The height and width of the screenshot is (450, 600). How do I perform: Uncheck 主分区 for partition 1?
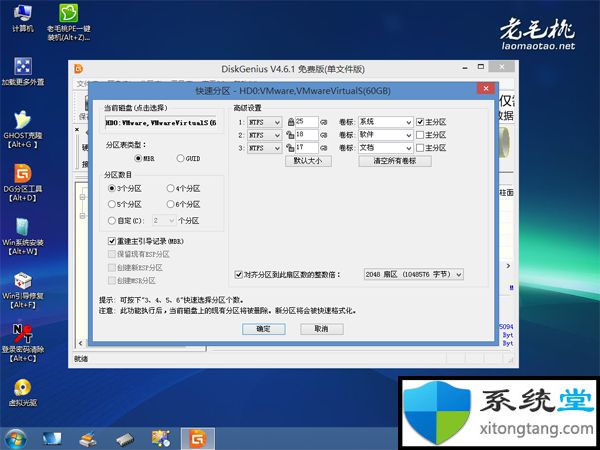click(420, 122)
